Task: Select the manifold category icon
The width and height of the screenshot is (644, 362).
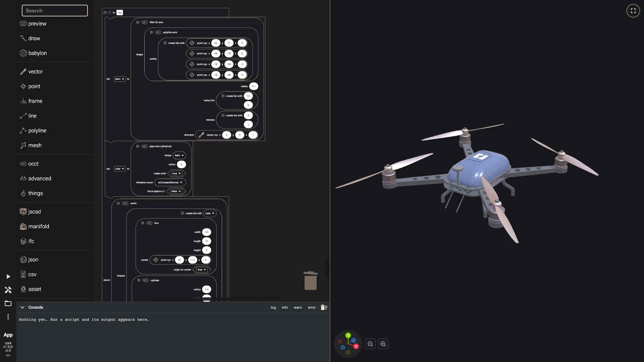Action: tap(23, 226)
